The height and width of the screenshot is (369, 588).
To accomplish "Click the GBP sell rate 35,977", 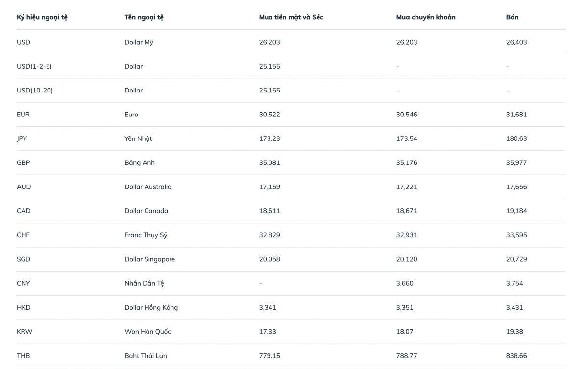I will 516,162.
